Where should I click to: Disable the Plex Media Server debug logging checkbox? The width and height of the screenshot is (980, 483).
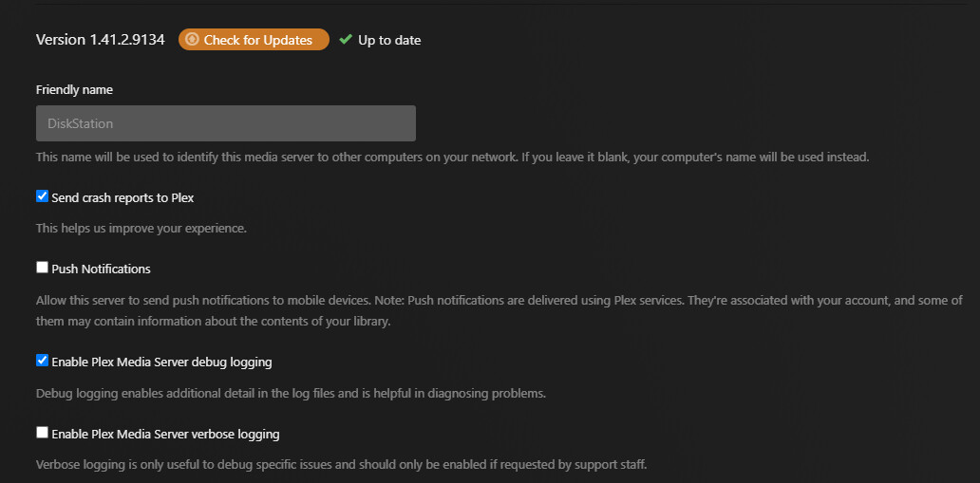click(42, 361)
